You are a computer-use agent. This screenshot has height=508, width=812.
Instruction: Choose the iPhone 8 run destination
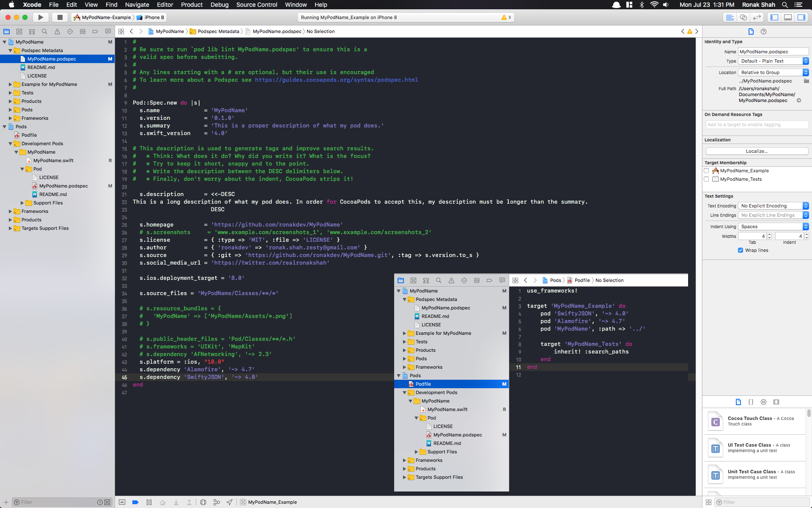pyautogui.click(x=151, y=17)
